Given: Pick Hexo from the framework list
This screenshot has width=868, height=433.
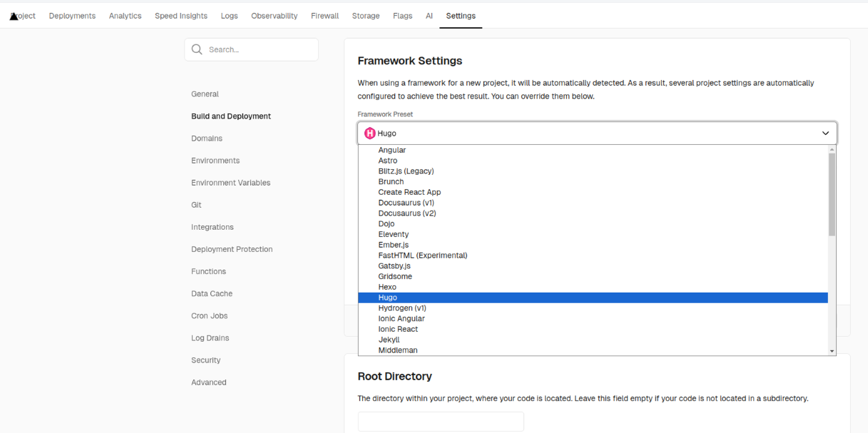Looking at the screenshot, I should [593, 287].
